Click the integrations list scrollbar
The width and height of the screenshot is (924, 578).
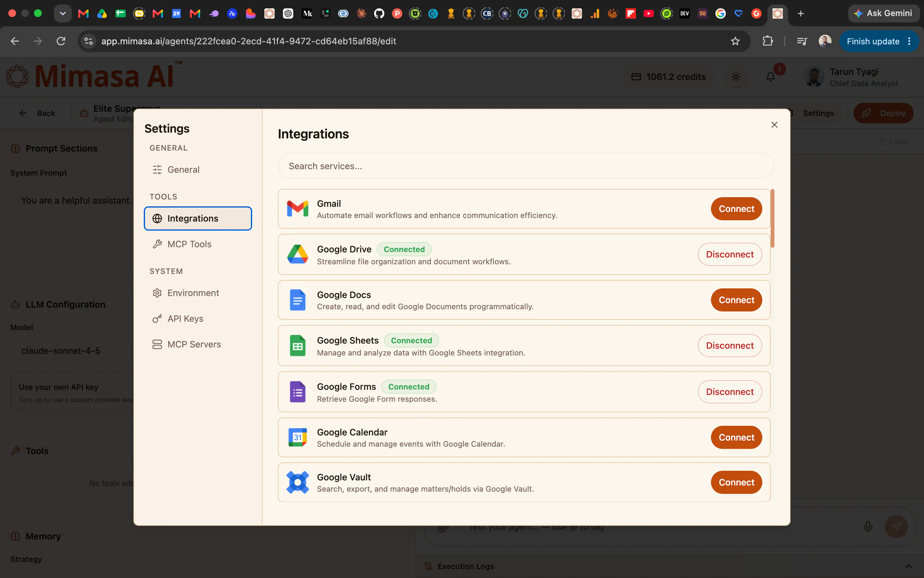773,218
